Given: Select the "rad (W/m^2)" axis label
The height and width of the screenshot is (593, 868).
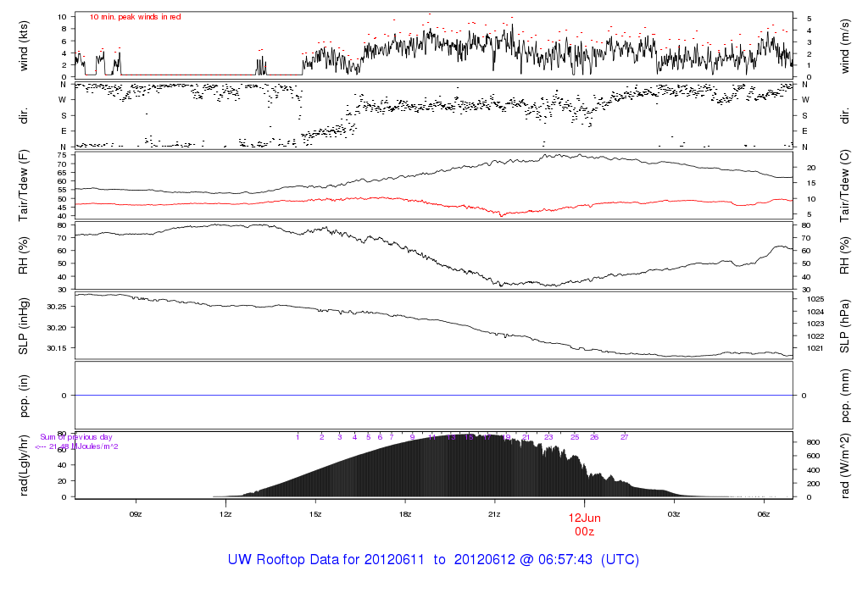Looking at the screenshot, I should [845, 465].
